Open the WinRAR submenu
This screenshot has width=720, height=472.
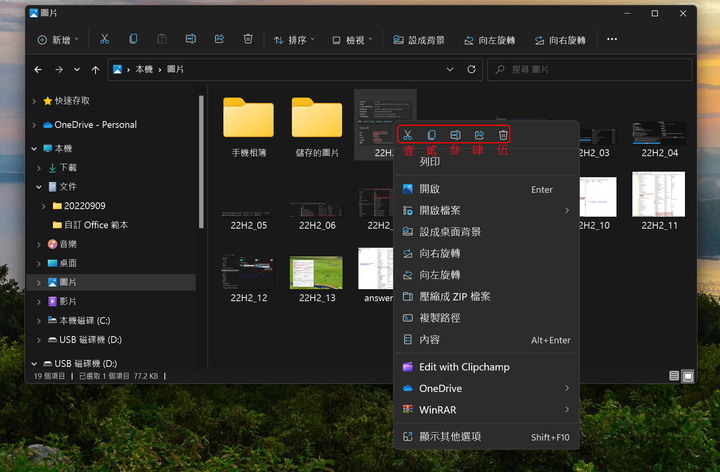[x=487, y=410]
